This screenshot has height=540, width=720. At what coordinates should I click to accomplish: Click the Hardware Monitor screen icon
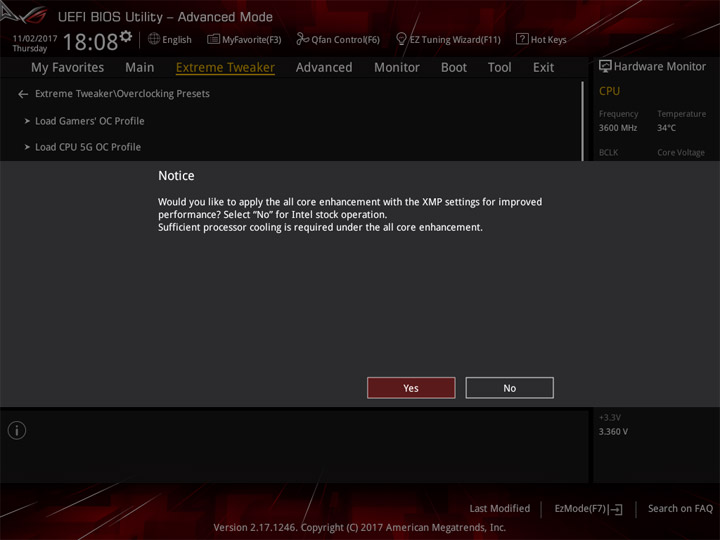click(x=605, y=67)
